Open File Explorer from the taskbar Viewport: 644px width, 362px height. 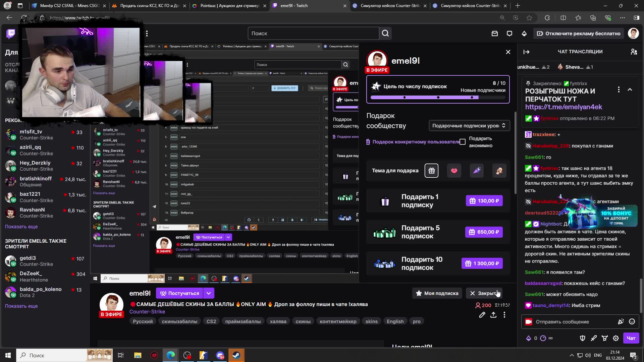pyautogui.click(x=138, y=355)
